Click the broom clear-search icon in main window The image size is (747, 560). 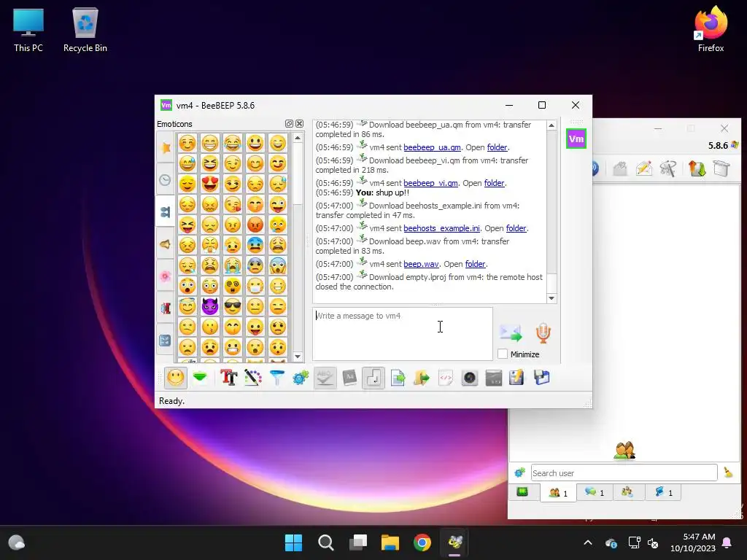[x=729, y=472]
